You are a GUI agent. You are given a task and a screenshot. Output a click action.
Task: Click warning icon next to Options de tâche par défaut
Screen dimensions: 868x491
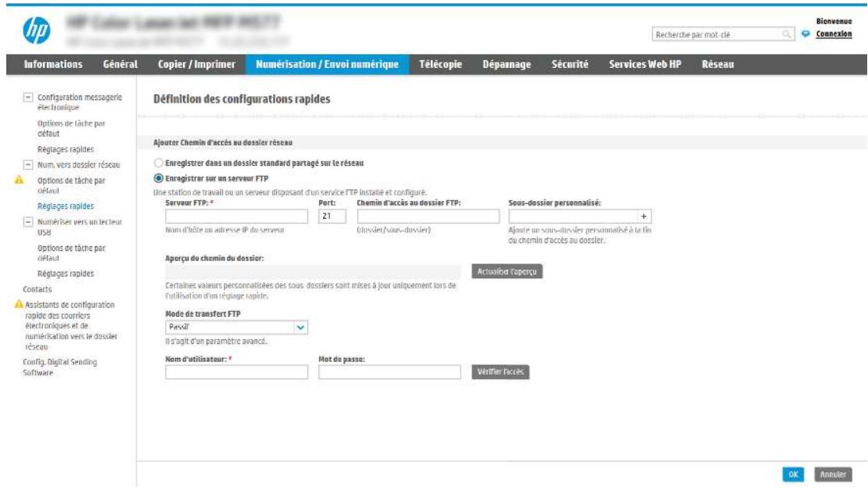click(x=20, y=180)
